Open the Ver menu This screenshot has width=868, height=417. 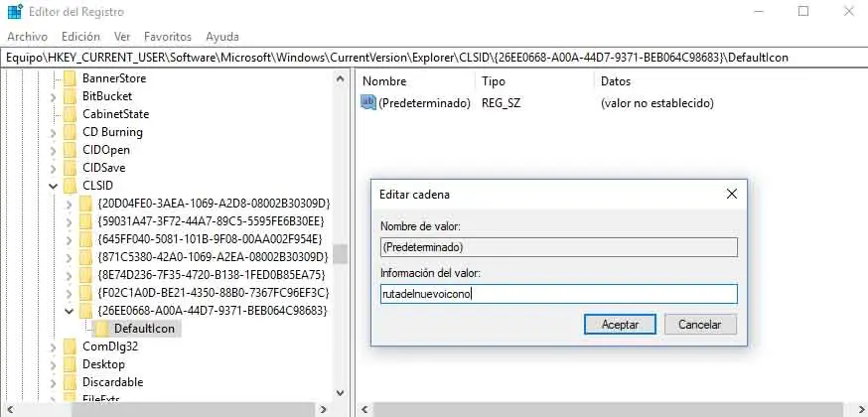[x=122, y=37]
